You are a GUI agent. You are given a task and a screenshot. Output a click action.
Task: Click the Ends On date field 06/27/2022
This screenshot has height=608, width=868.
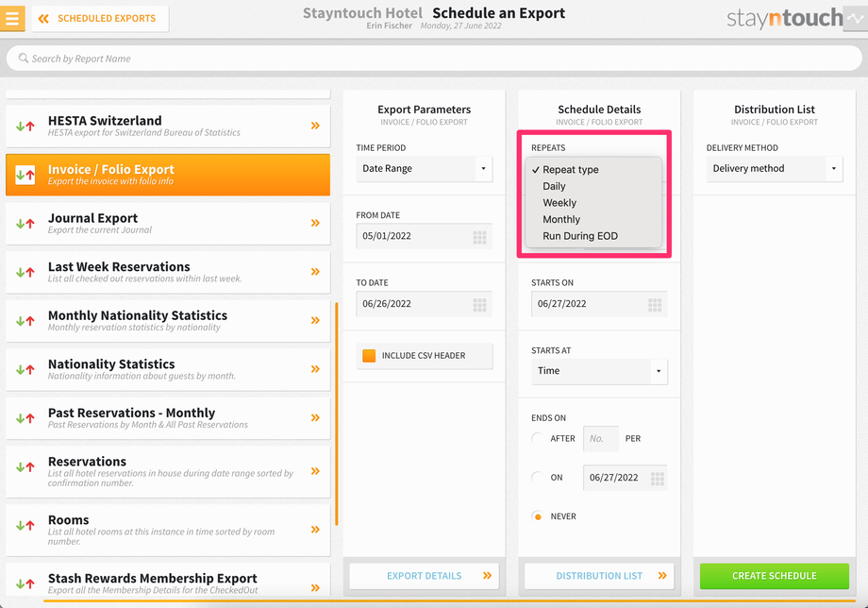click(x=625, y=478)
